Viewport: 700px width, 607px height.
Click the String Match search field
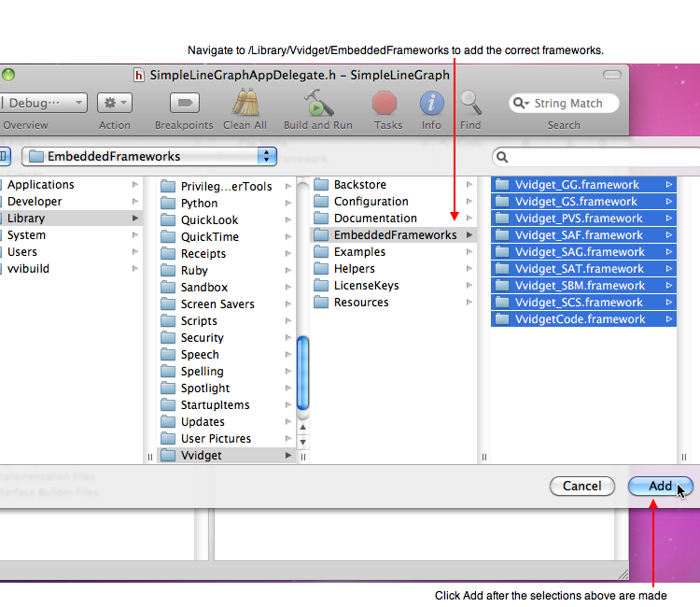point(564,103)
